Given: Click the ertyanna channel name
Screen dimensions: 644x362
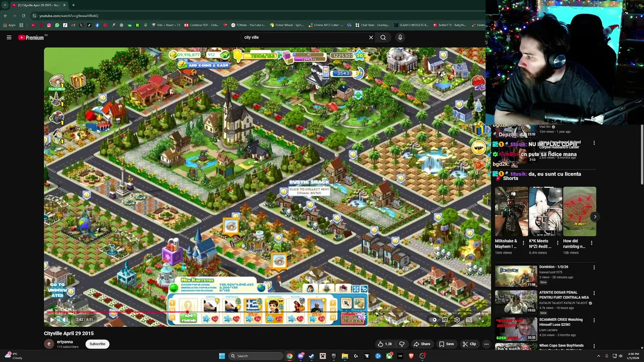Looking at the screenshot, I should [x=65, y=342].
